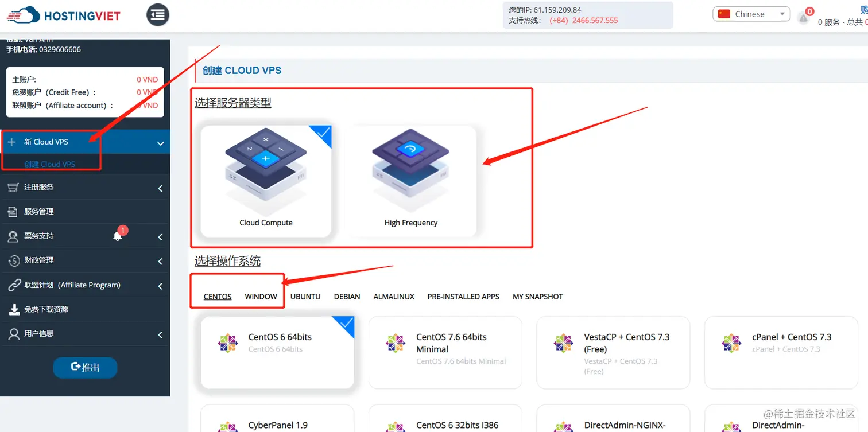Toggle the sidebar menu hamburger button
Viewport: 868px width, 432px height.
click(158, 14)
